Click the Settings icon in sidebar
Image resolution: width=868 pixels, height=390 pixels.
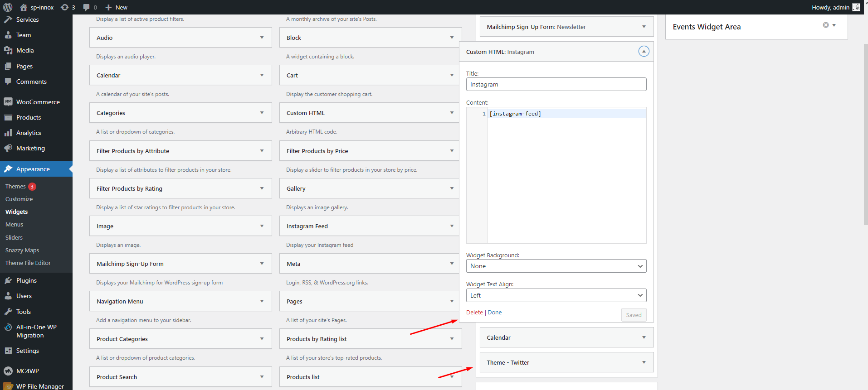tap(8, 351)
